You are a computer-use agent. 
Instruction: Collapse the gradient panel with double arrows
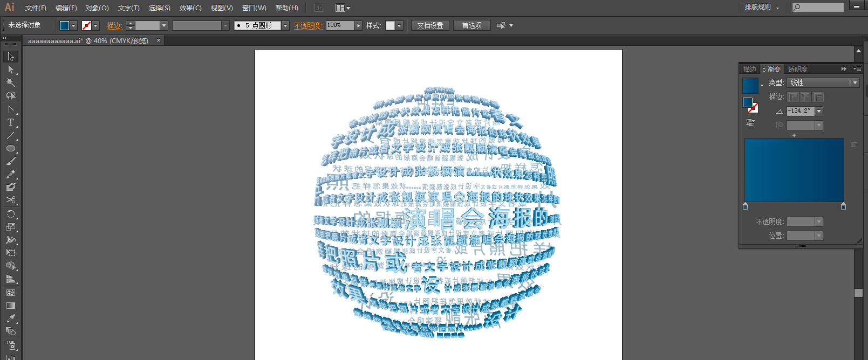[x=844, y=69]
